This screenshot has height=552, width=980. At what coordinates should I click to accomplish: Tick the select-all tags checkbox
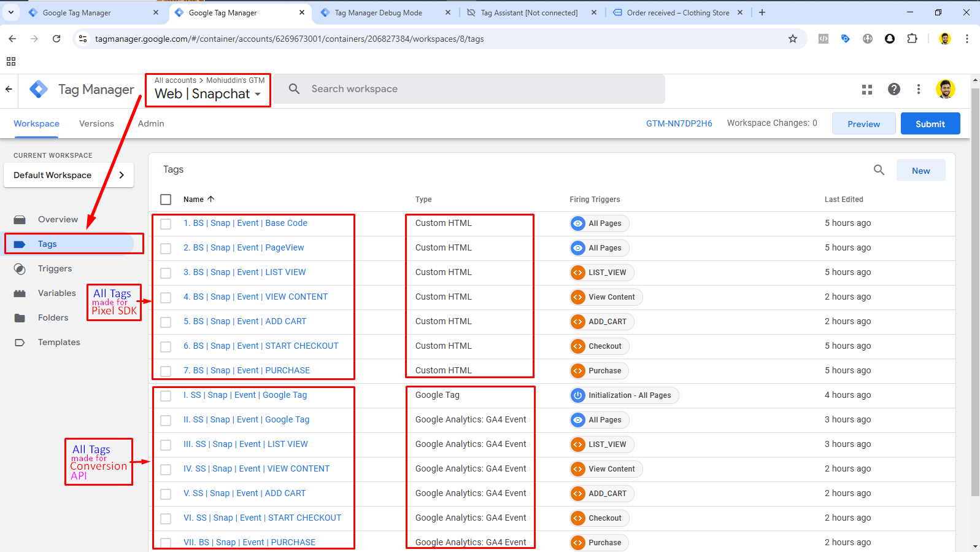pos(166,200)
